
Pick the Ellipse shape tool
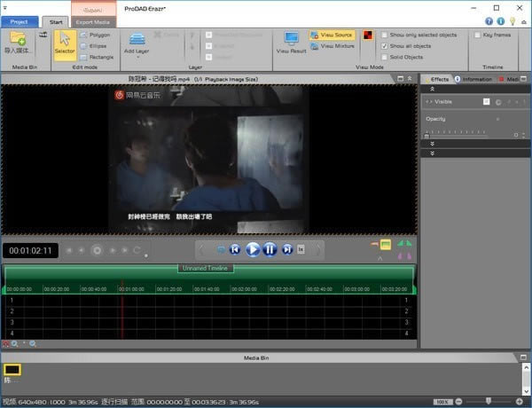click(96, 45)
